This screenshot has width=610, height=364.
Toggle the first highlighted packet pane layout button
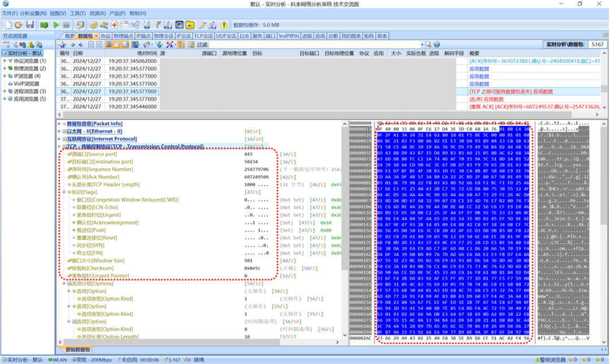(110, 45)
